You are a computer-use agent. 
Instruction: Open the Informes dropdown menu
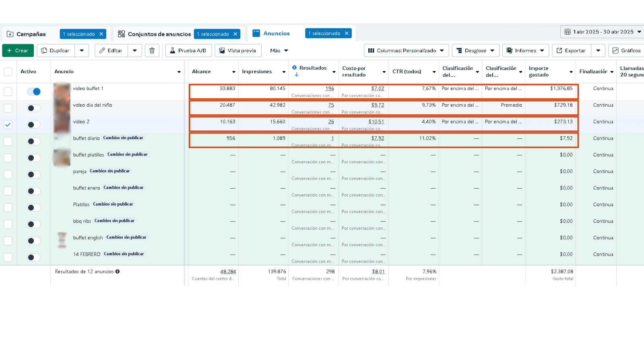[x=525, y=51]
